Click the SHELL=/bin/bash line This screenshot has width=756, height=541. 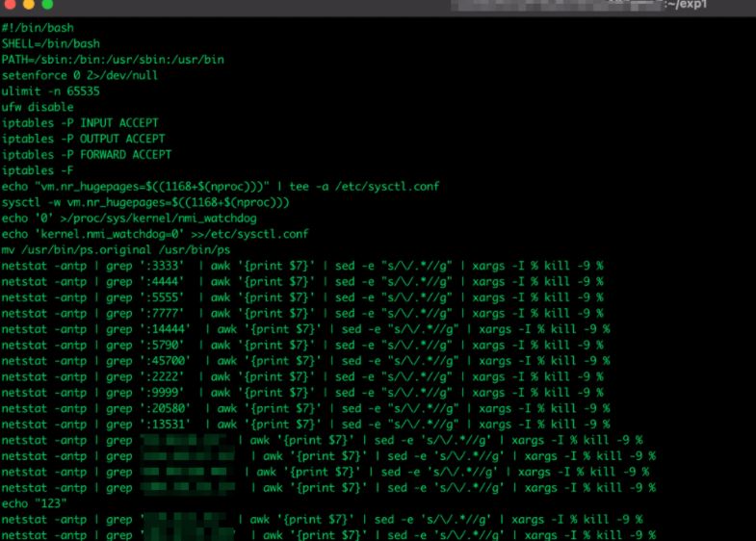click(51, 43)
